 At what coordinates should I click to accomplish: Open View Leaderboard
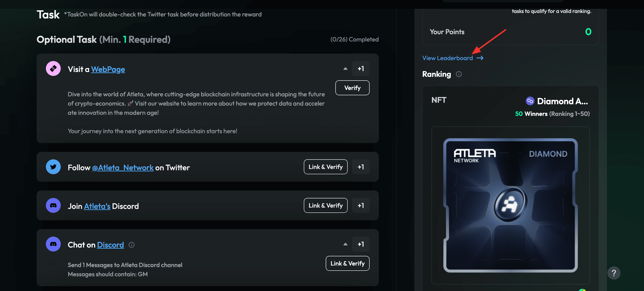pyautogui.click(x=447, y=58)
